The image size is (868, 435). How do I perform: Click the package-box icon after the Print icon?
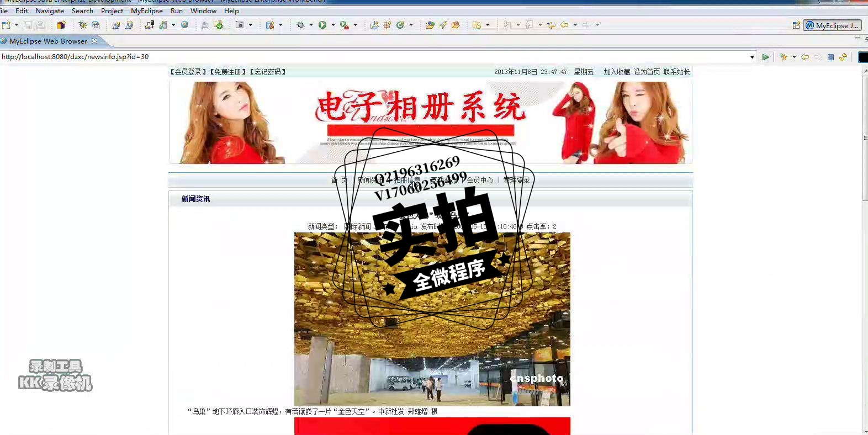pyautogui.click(x=61, y=25)
